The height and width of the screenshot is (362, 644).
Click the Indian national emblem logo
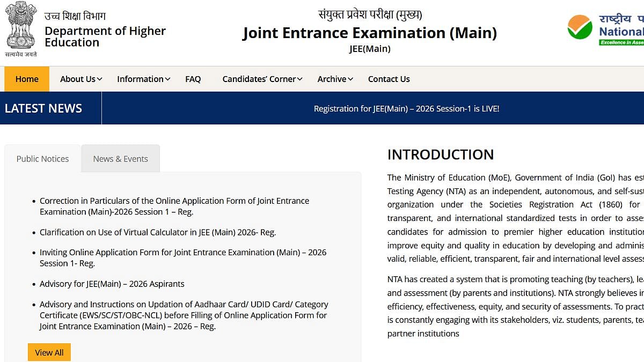pyautogui.click(x=20, y=27)
